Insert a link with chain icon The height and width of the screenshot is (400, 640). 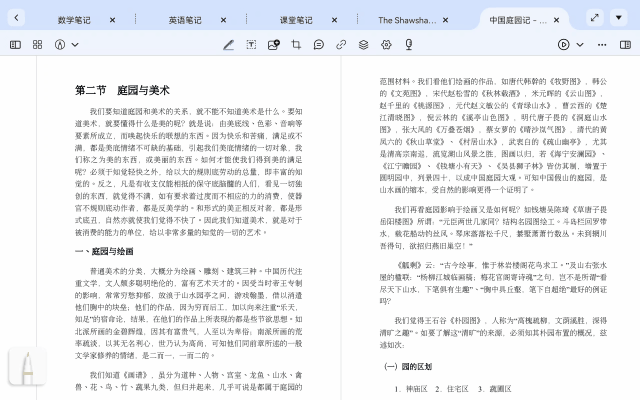tap(341, 44)
